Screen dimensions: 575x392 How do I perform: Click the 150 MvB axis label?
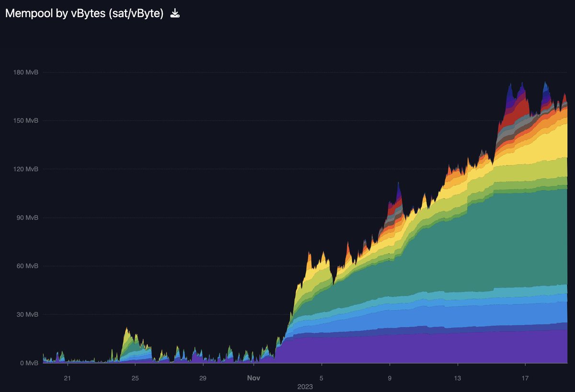tap(25, 121)
